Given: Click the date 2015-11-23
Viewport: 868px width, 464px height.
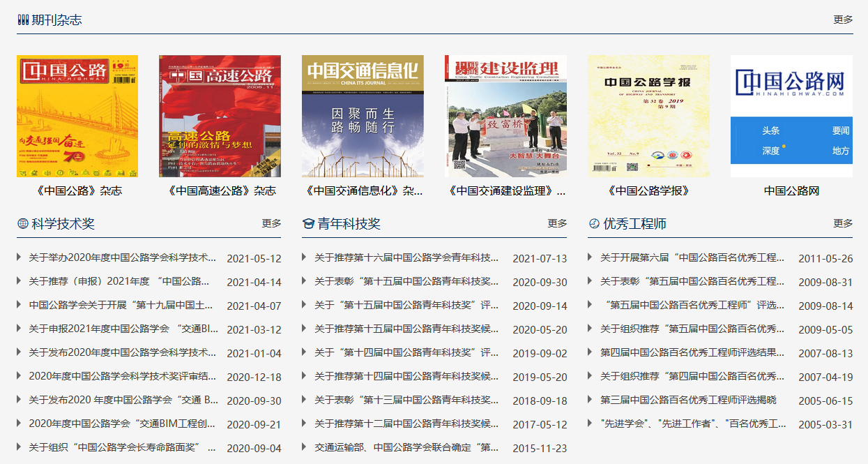Looking at the screenshot, I should click(540, 449).
